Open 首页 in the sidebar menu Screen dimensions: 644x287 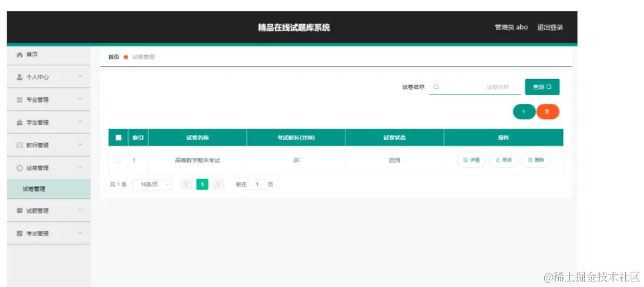point(48,54)
